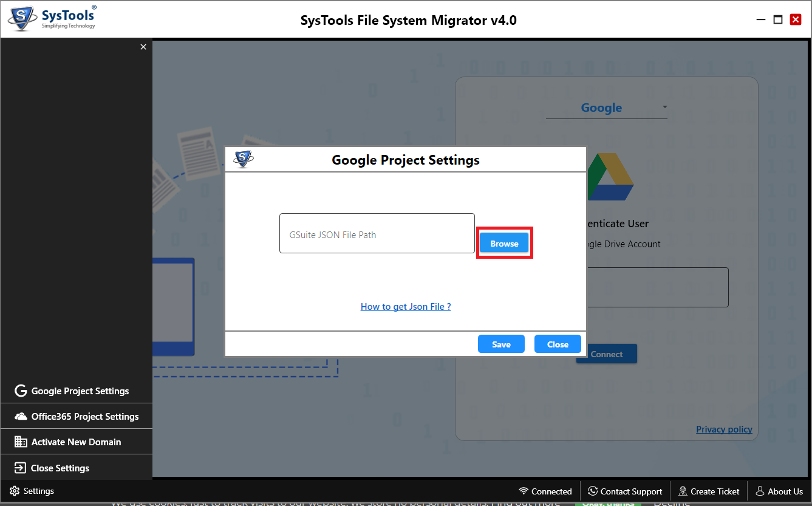Click the Google Drive account input field
Image resolution: width=812 pixels, height=506 pixels.
pos(657,287)
